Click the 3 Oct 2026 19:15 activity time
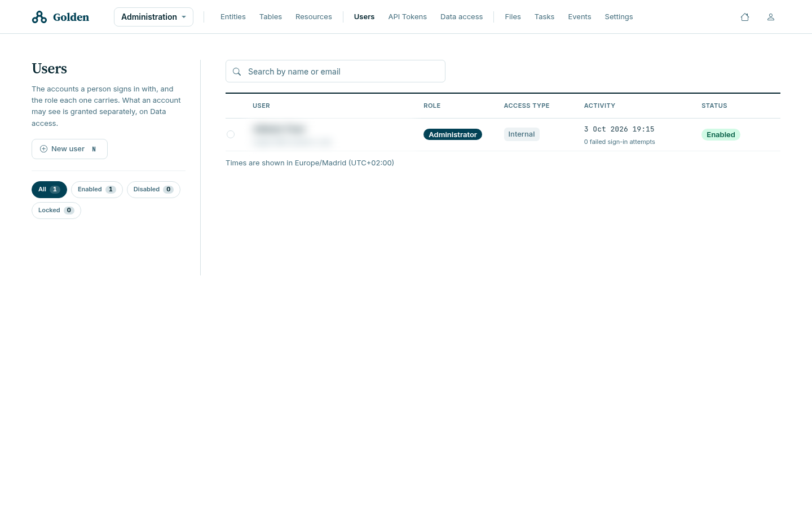 click(619, 129)
